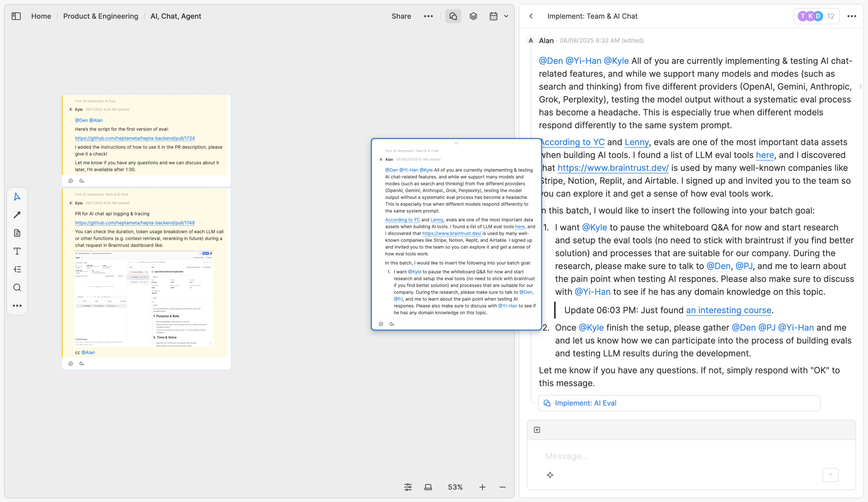The image size is (868, 502).
Task: Select the document card tool
Action: [x=17, y=233]
